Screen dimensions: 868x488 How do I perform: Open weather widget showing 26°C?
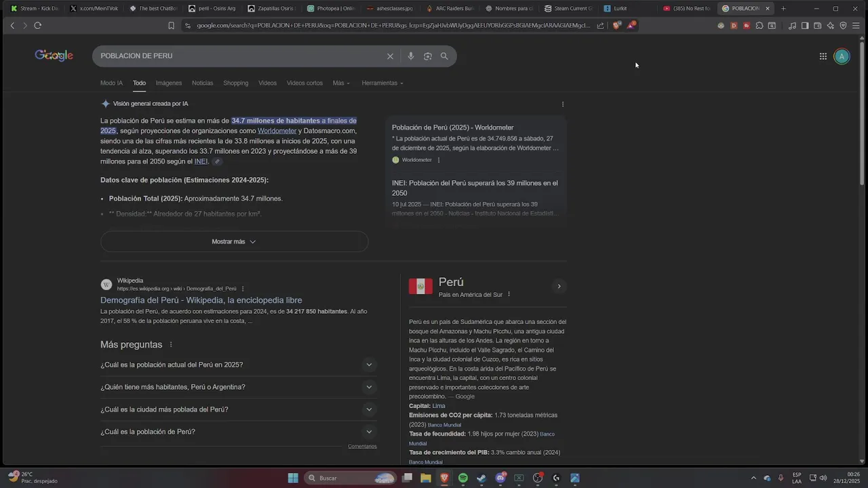pos(32,478)
